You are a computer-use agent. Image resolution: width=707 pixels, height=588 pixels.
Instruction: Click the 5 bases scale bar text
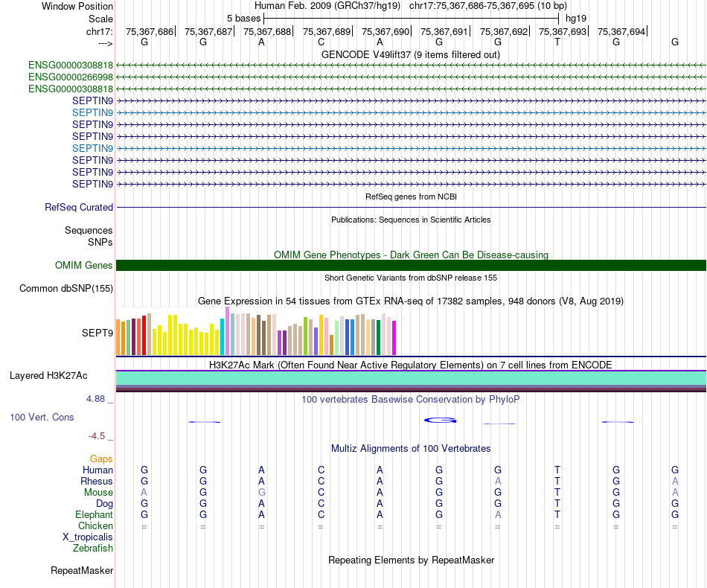tap(243, 19)
